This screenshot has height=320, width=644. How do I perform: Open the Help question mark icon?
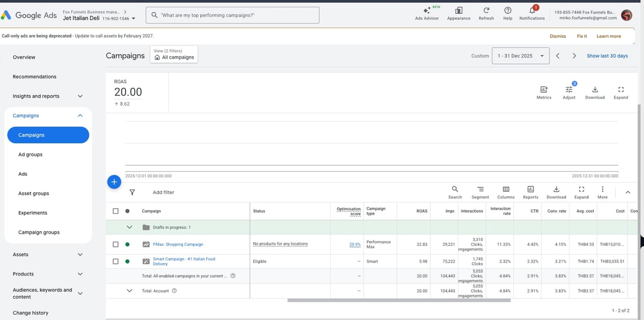pos(508,10)
